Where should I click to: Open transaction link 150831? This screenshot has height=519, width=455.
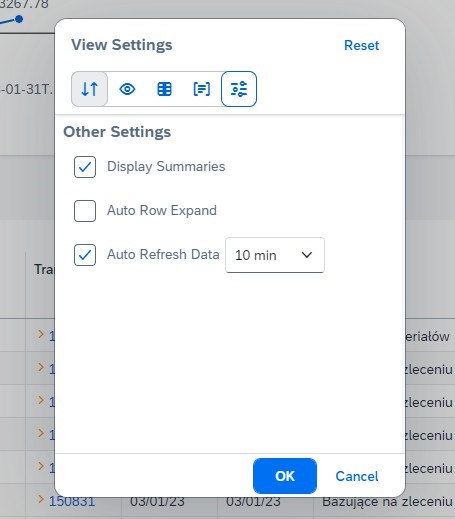(x=72, y=501)
